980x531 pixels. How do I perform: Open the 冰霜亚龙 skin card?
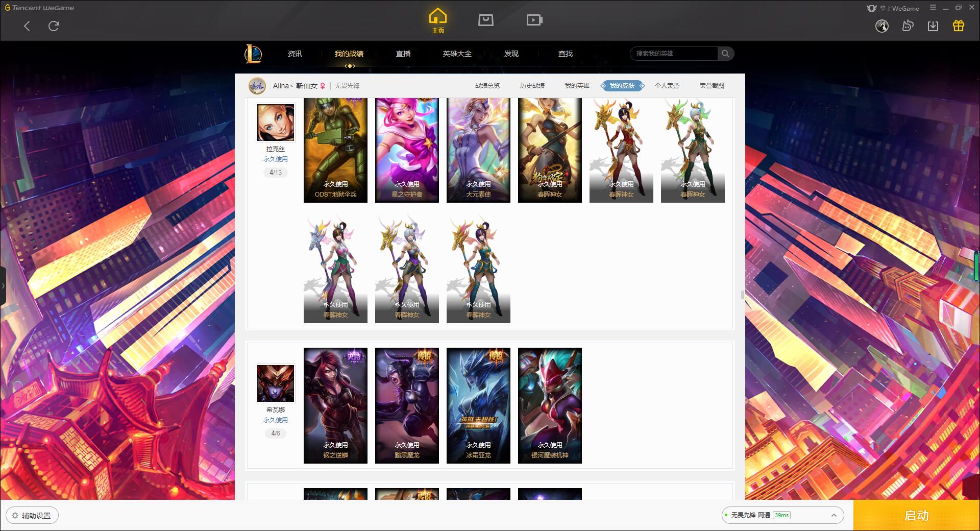478,406
